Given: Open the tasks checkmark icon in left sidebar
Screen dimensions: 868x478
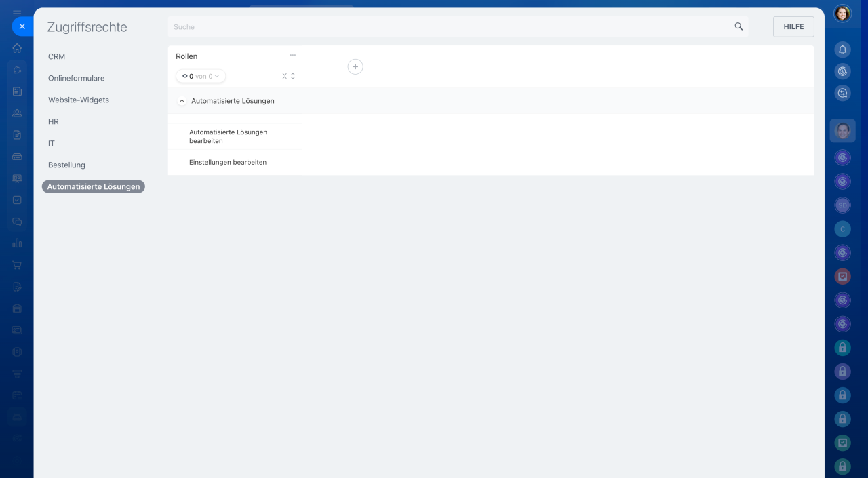Looking at the screenshot, I should coord(17,200).
